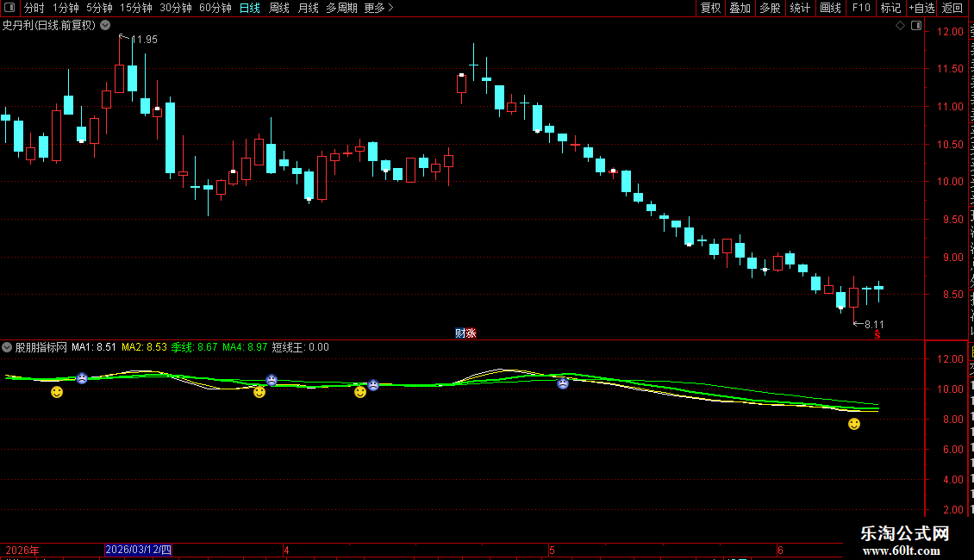
Task: Open the 多股 multi-stock view
Action: (x=770, y=8)
